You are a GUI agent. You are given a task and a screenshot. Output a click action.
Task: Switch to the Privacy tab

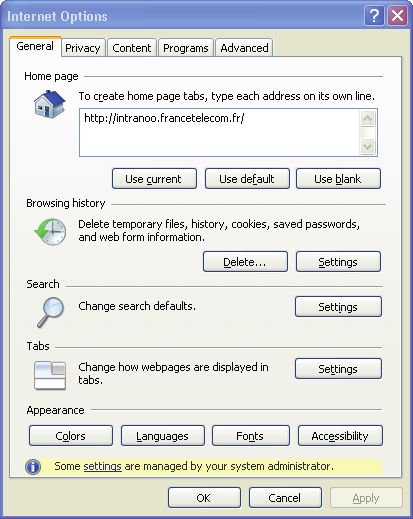click(x=83, y=48)
